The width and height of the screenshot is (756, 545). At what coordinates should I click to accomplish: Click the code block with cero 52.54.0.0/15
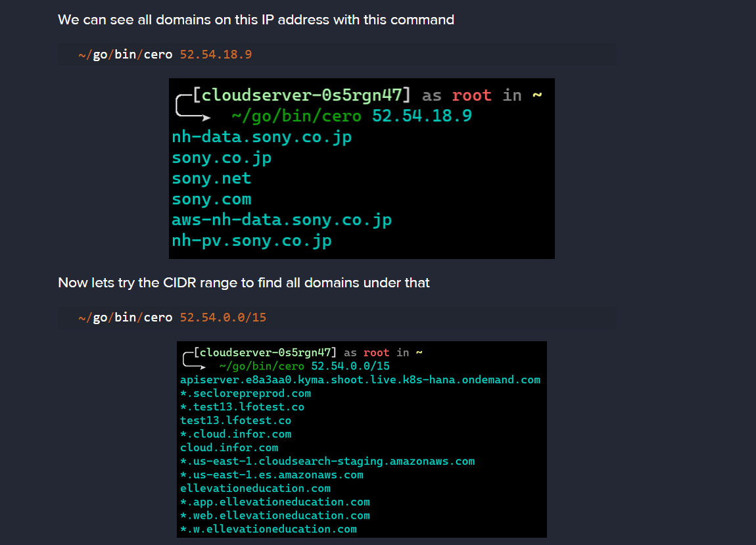click(x=337, y=318)
